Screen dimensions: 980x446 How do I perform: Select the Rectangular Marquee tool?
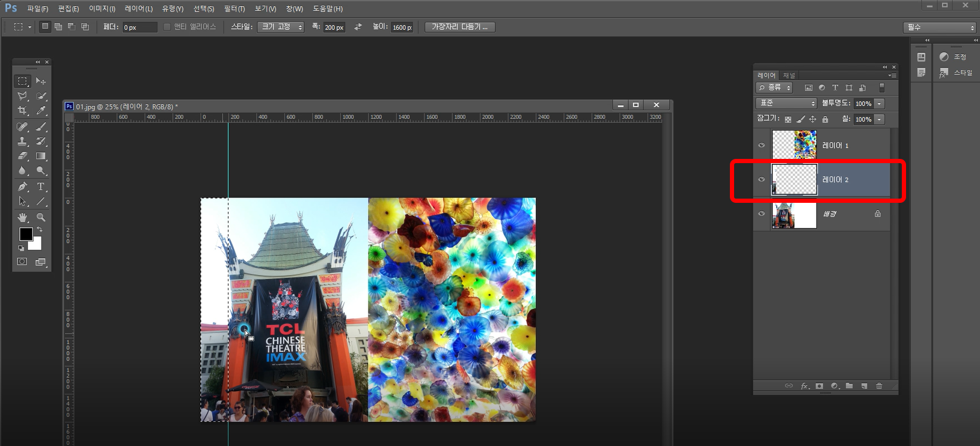point(22,81)
